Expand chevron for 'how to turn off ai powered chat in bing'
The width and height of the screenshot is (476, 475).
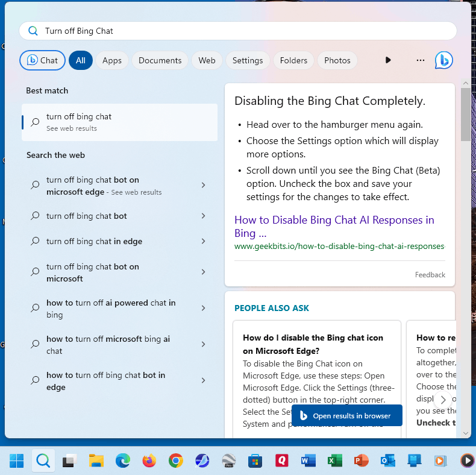pos(204,308)
